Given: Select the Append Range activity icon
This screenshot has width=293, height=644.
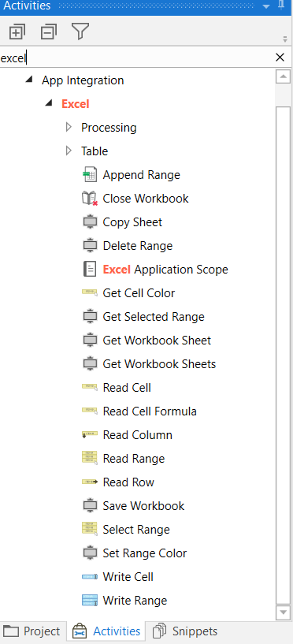Looking at the screenshot, I should (x=90, y=175).
